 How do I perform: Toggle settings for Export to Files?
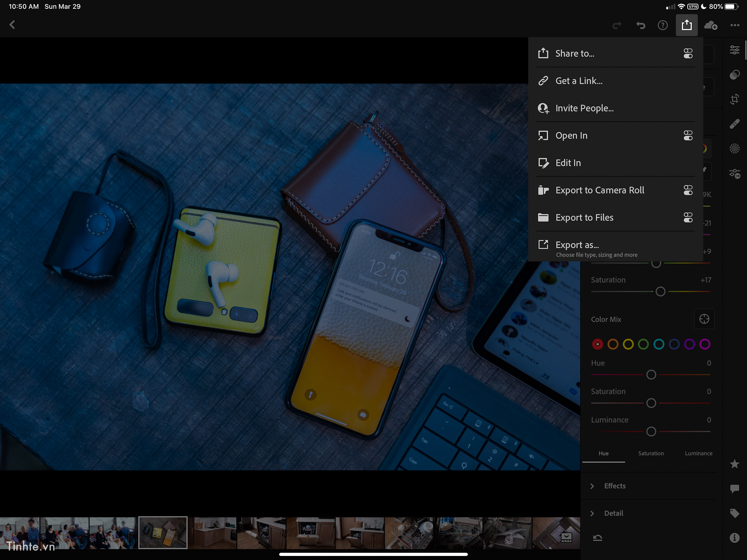tap(688, 218)
